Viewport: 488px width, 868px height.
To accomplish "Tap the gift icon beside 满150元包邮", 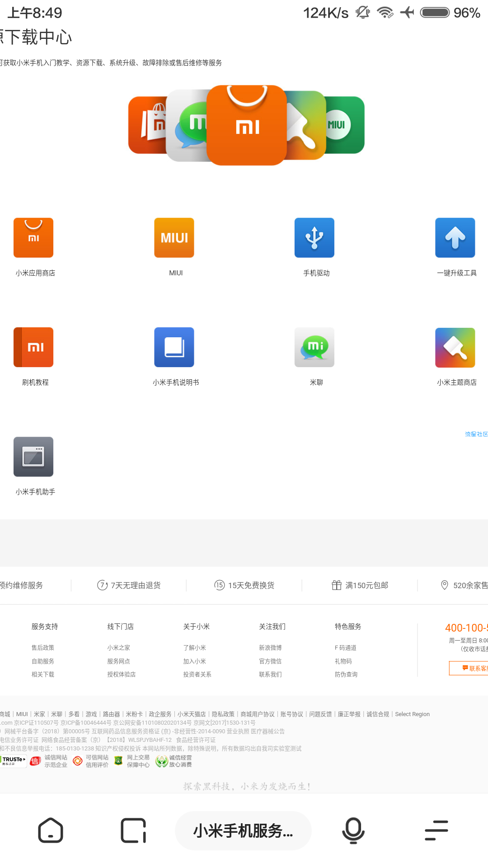I will point(337,585).
